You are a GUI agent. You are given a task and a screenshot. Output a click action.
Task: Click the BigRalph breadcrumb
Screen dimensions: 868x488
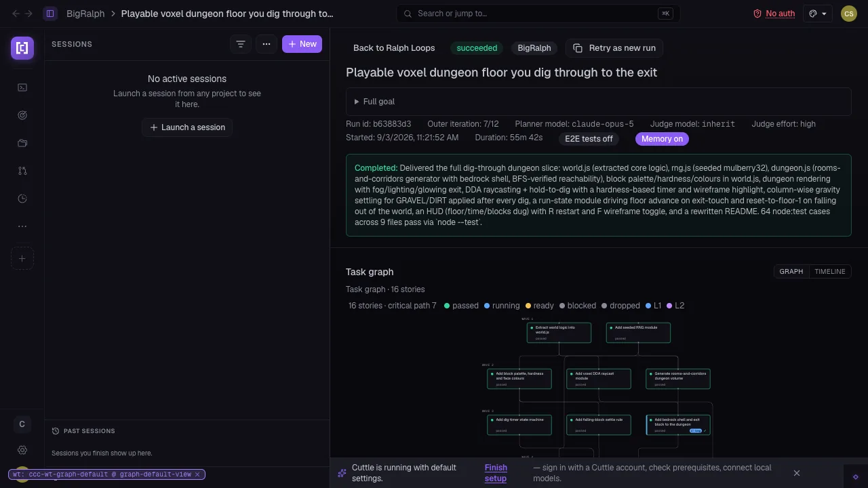(x=85, y=14)
